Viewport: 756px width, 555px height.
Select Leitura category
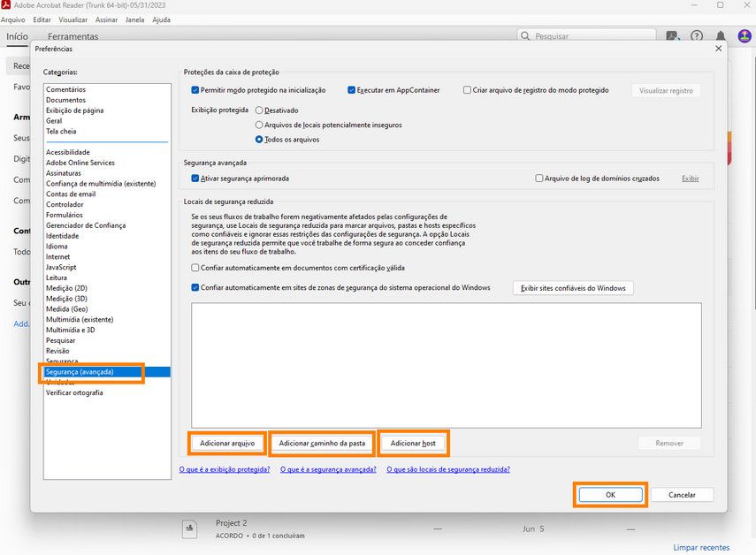(57, 277)
